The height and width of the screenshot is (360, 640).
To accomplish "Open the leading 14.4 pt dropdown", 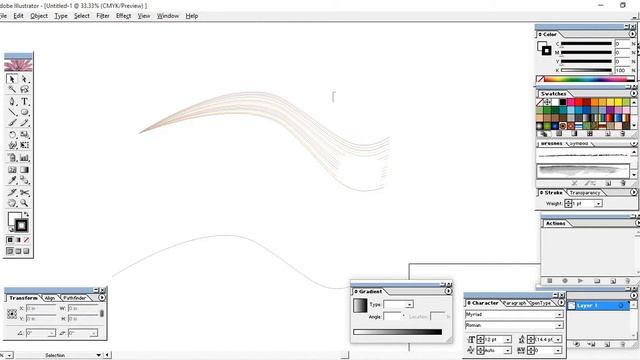I will click(558, 339).
